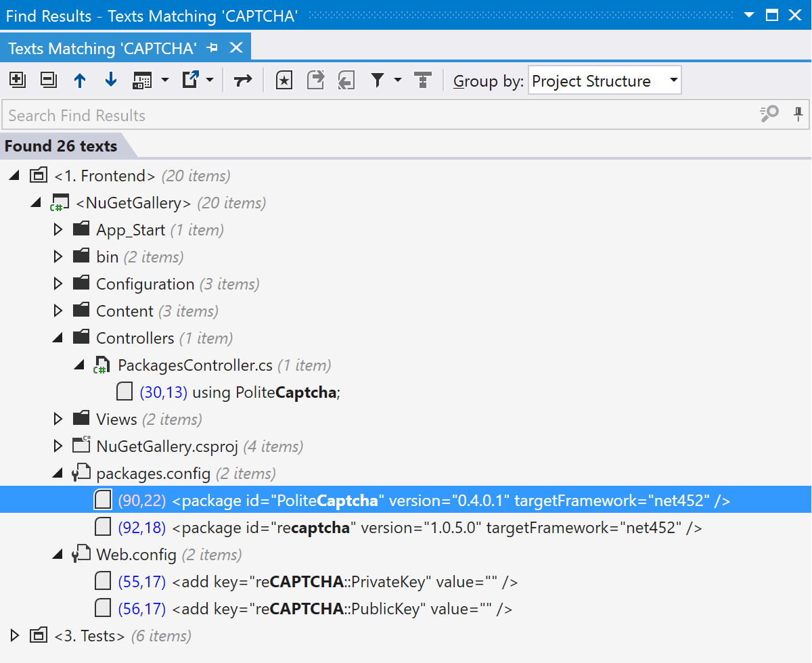Viewport: 812px width, 663px height.
Task: Click the occurrence icon on the PrivateKey row
Action: (103, 582)
